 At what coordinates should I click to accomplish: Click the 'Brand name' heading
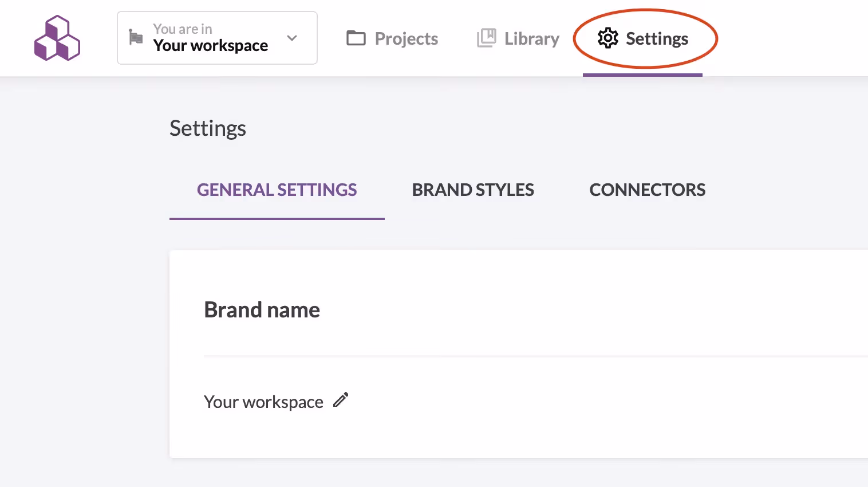(x=262, y=310)
